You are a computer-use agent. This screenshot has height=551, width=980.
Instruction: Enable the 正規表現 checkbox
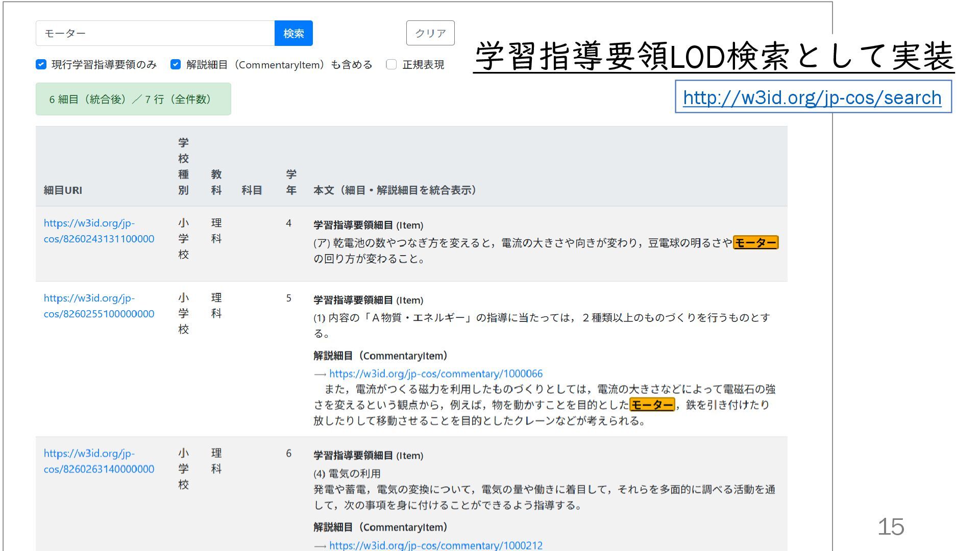click(x=391, y=64)
